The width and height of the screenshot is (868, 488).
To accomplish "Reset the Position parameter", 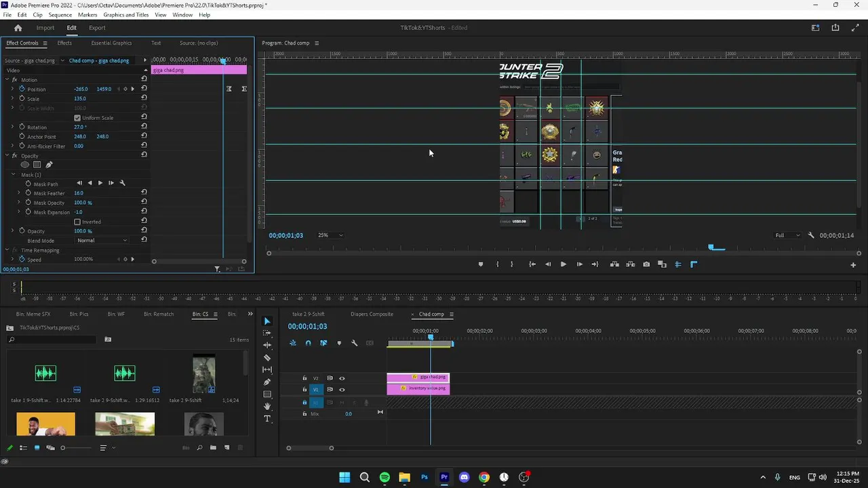I will pyautogui.click(x=144, y=89).
